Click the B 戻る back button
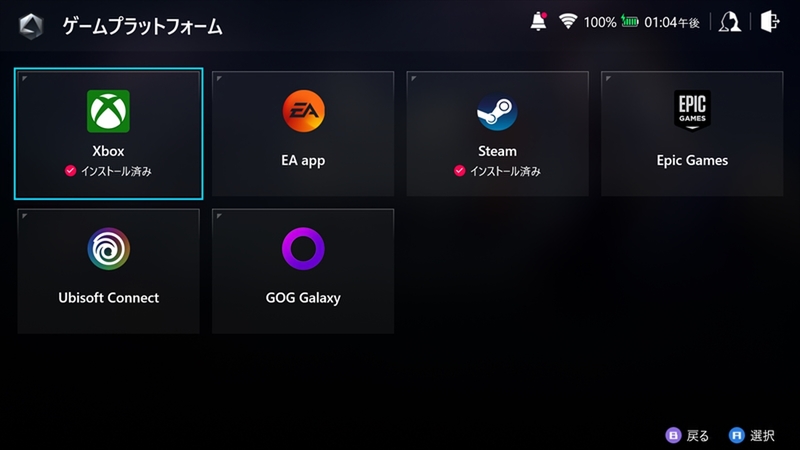Viewport: 800px width, 450px height. tap(687, 435)
